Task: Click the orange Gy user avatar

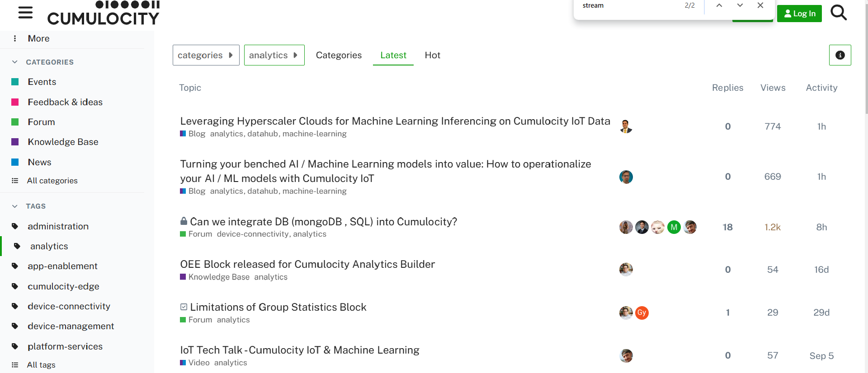Action: tap(642, 312)
